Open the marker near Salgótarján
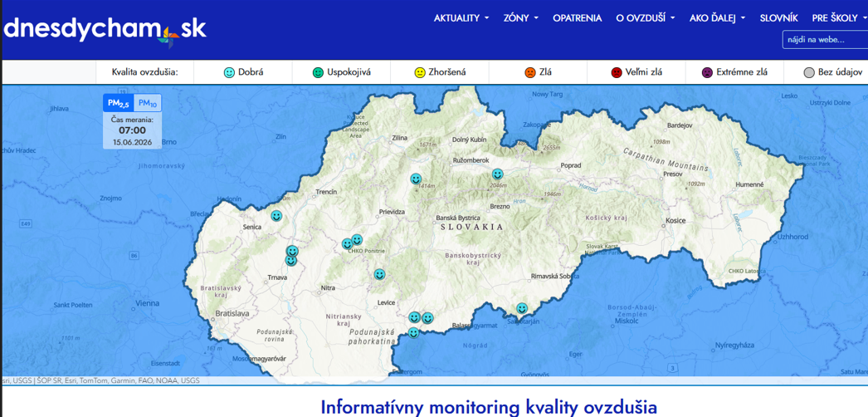 click(522, 308)
